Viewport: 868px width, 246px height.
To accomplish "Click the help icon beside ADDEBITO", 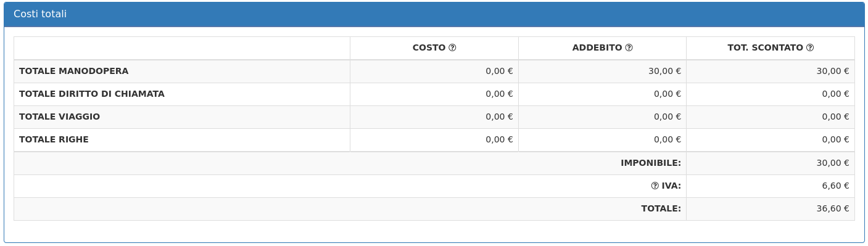I will pos(629,48).
